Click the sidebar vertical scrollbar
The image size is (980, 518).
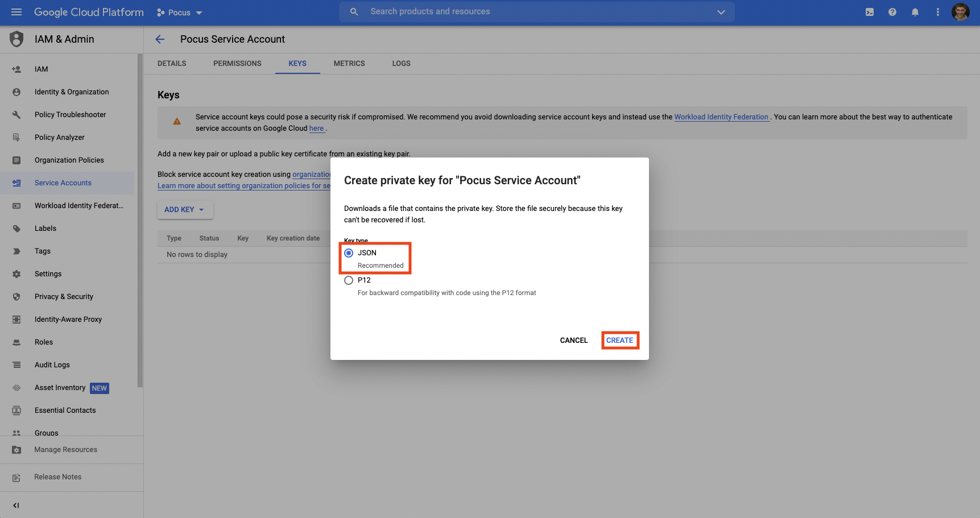point(140,221)
